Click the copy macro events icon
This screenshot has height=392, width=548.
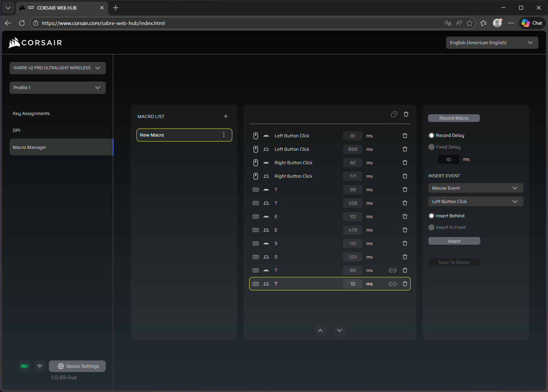coord(394,114)
